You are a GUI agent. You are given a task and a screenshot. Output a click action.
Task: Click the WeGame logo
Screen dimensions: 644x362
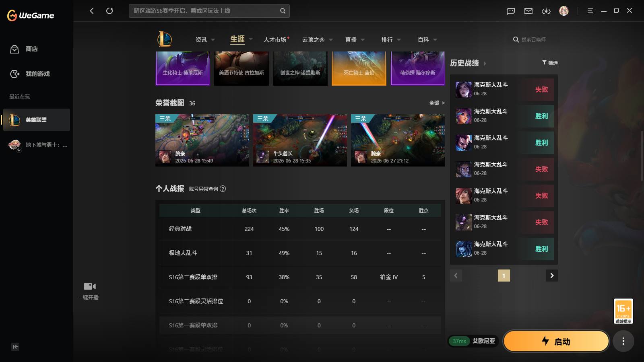coord(31,15)
